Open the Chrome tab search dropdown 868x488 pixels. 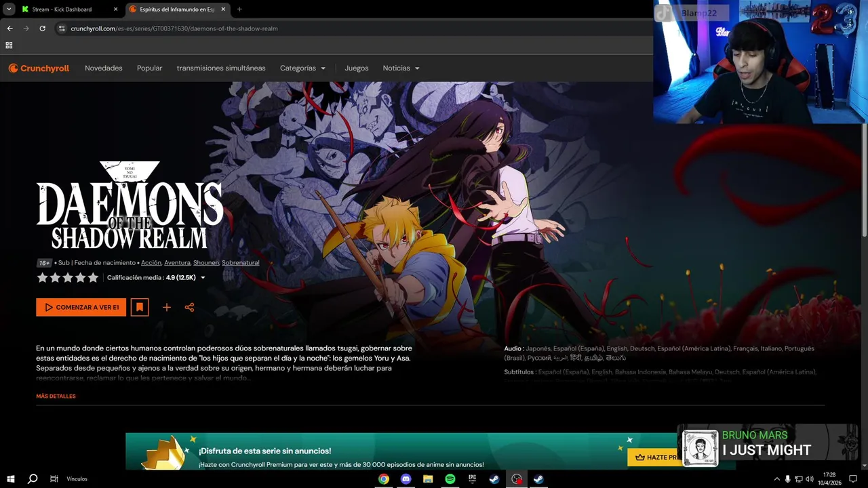9,9
